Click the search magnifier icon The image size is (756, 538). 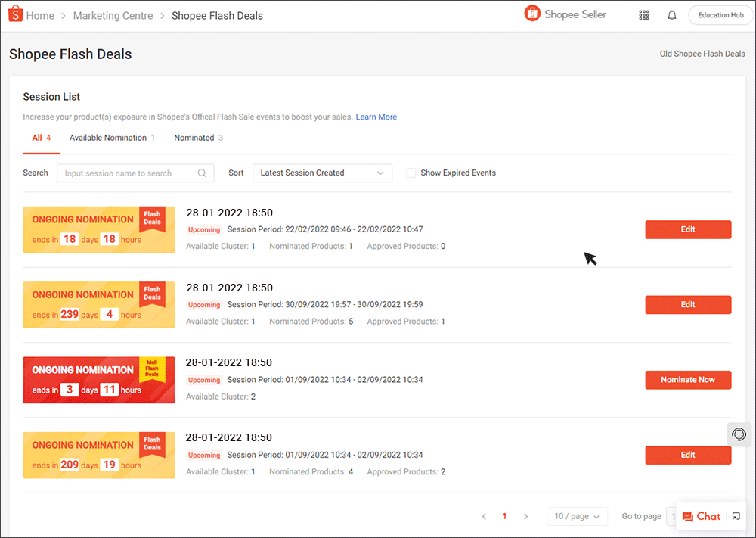[201, 173]
